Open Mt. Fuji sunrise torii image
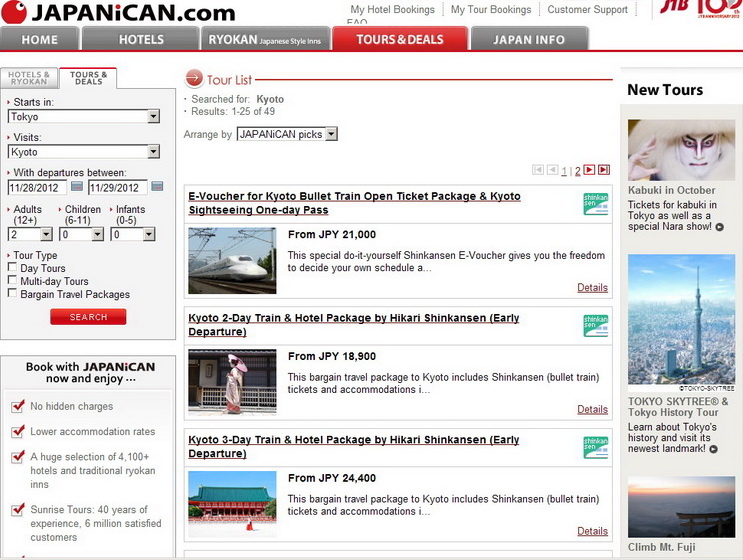Image resolution: width=743 pixels, height=560 pixels. tap(681, 507)
